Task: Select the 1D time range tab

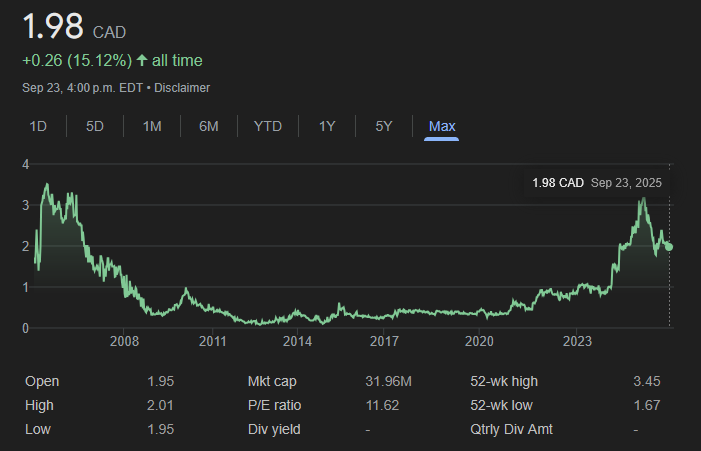Action: coord(38,126)
